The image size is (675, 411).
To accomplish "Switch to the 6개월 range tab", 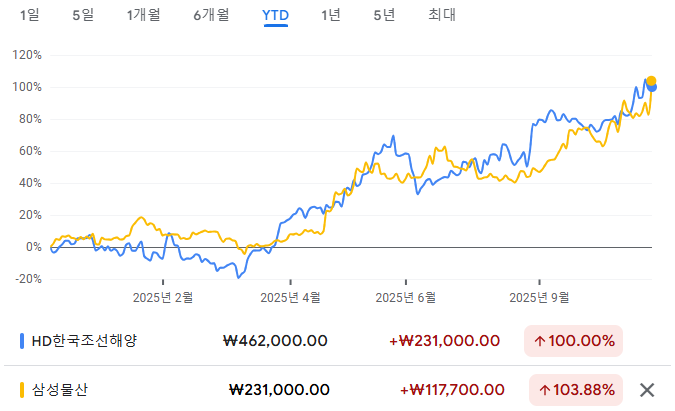I will click(x=211, y=15).
